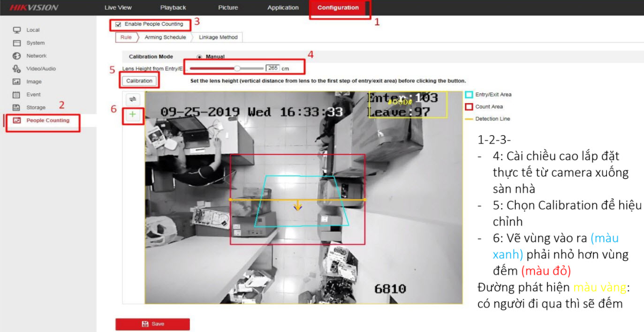Open the People Counting sidebar item
This screenshot has width=644, height=332.
pyautogui.click(x=47, y=121)
